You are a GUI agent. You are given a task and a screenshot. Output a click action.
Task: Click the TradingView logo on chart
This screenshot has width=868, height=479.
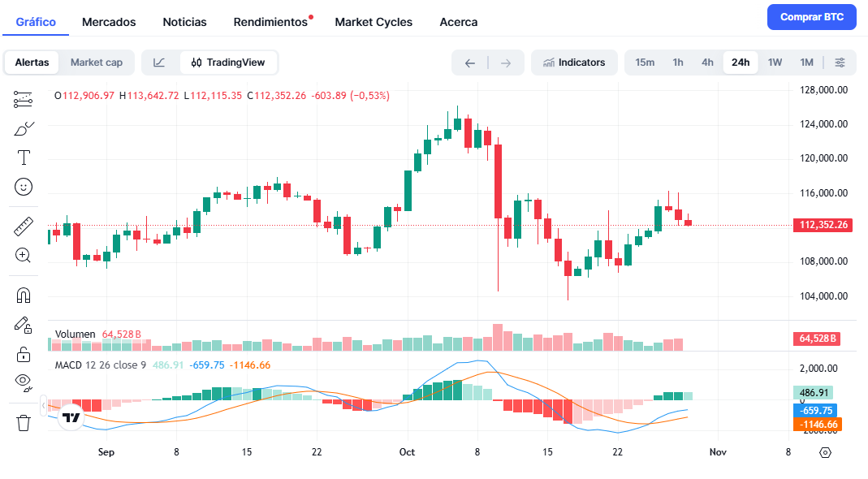(x=71, y=417)
